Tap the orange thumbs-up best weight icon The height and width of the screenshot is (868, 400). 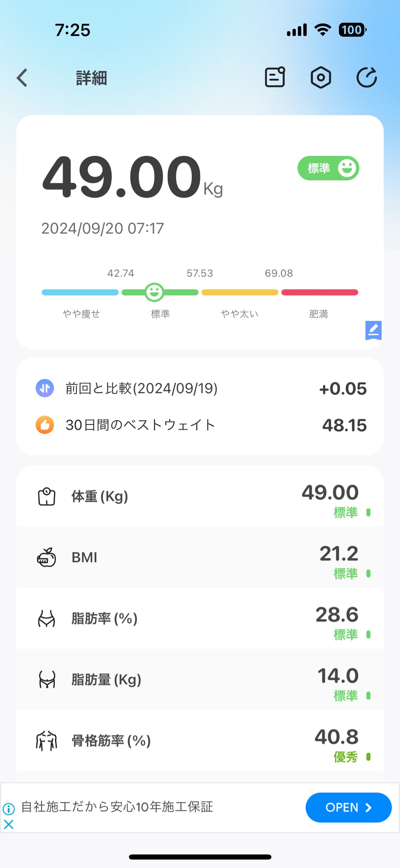45,425
